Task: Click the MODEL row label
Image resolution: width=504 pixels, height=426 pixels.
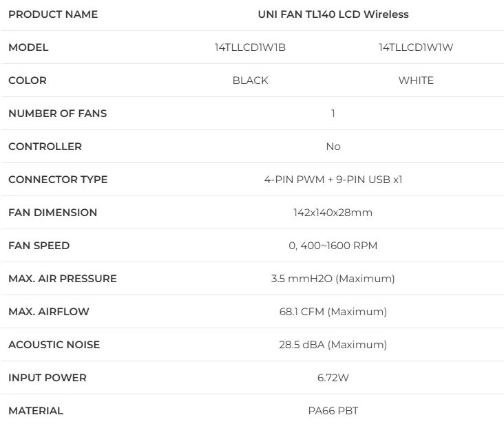Action: [x=28, y=47]
